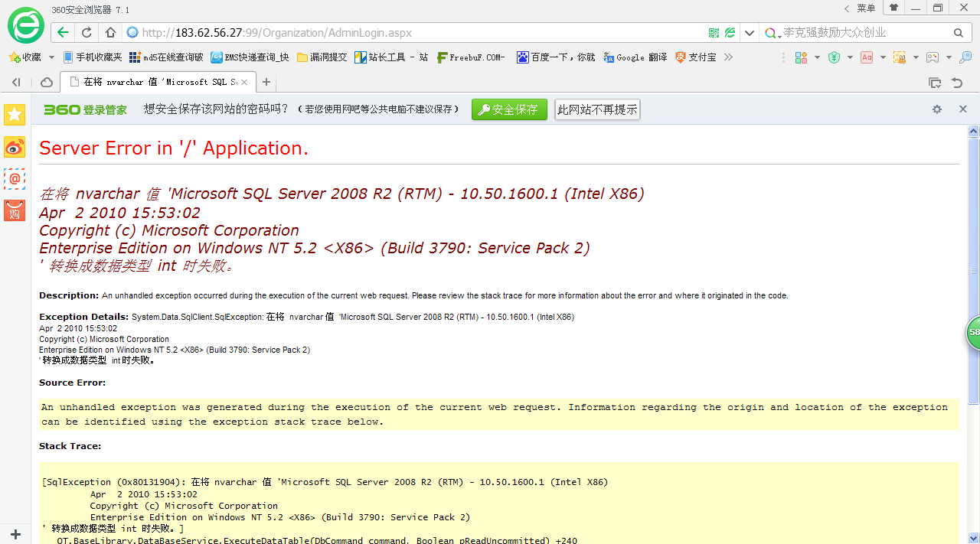Screen dimensions: 980x544
Task: Open a new tab with plus button
Action: (x=266, y=82)
